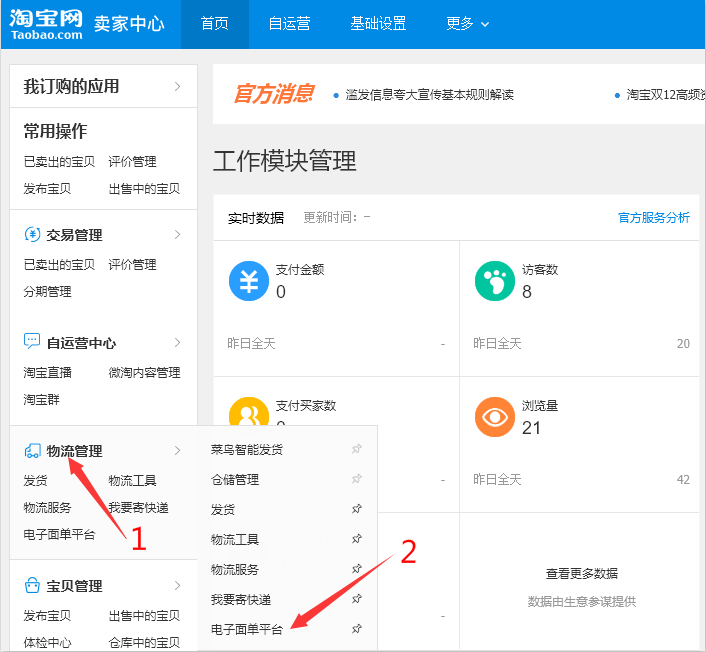Image resolution: width=706 pixels, height=652 pixels.
Task: Open 评价管理 under 常用操作
Action: tap(132, 162)
